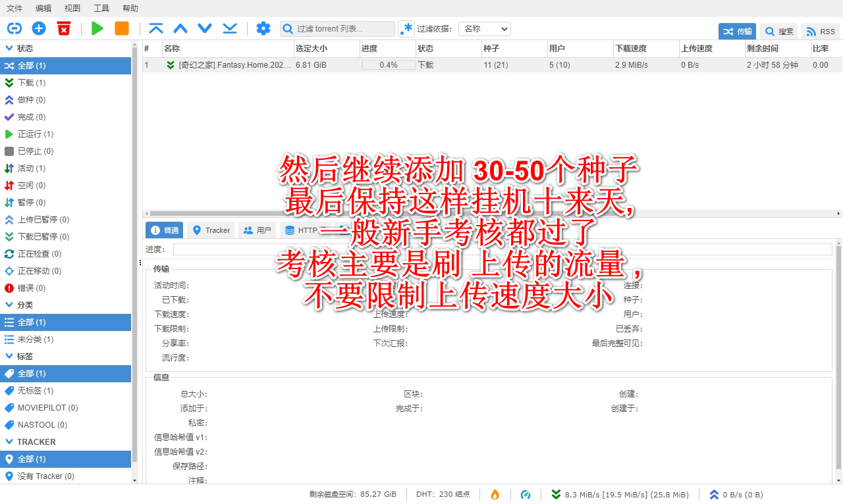Click the connection status flame icon in statusbar
The width and height of the screenshot is (843, 504).
click(x=495, y=494)
